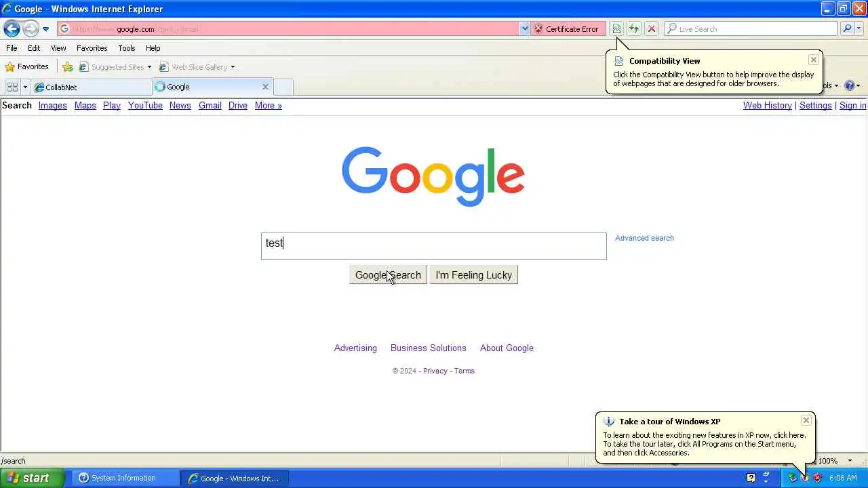868x488 pixels.
Task: Open the search provider options dropdown
Action: pyautogui.click(x=859, y=28)
